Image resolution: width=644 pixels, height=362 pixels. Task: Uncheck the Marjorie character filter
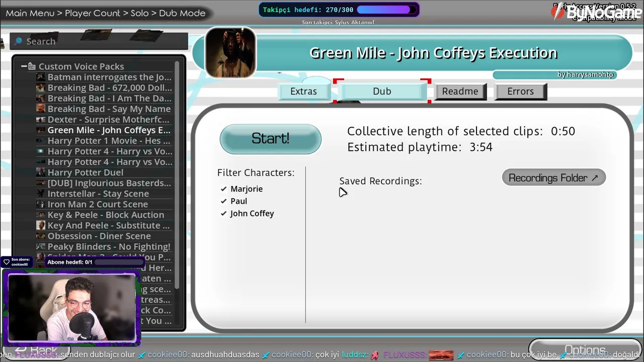pyautogui.click(x=224, y=189)
